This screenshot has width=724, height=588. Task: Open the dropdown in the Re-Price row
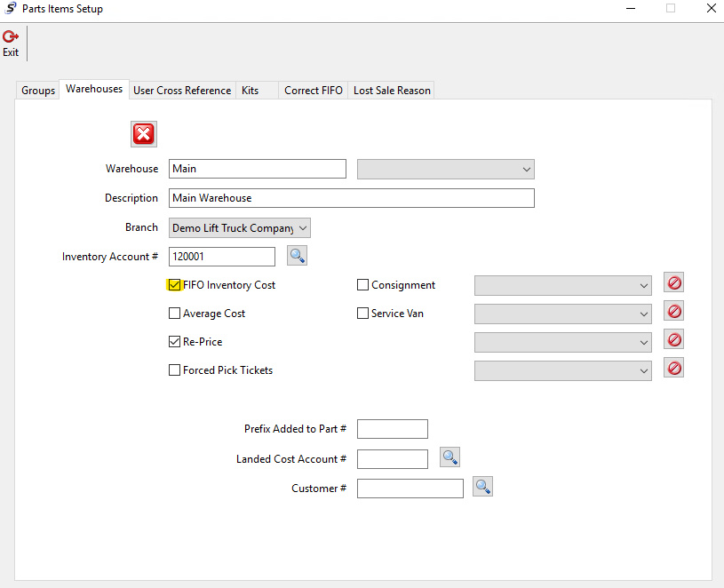[563, 343]
